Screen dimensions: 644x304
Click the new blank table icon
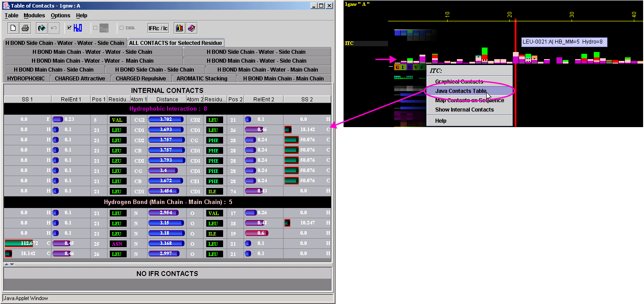click(x=13, y=28)
